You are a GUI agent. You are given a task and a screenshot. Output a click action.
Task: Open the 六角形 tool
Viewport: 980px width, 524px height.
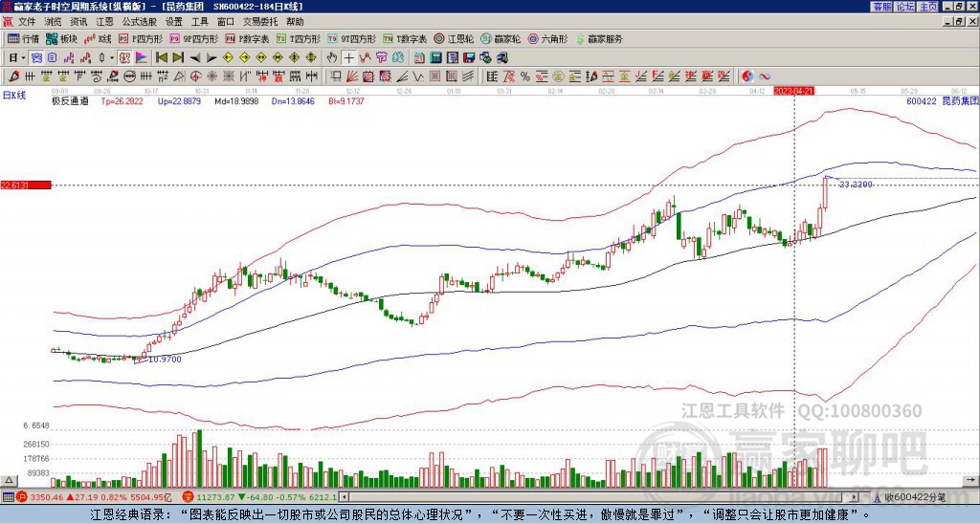[547, 38]
